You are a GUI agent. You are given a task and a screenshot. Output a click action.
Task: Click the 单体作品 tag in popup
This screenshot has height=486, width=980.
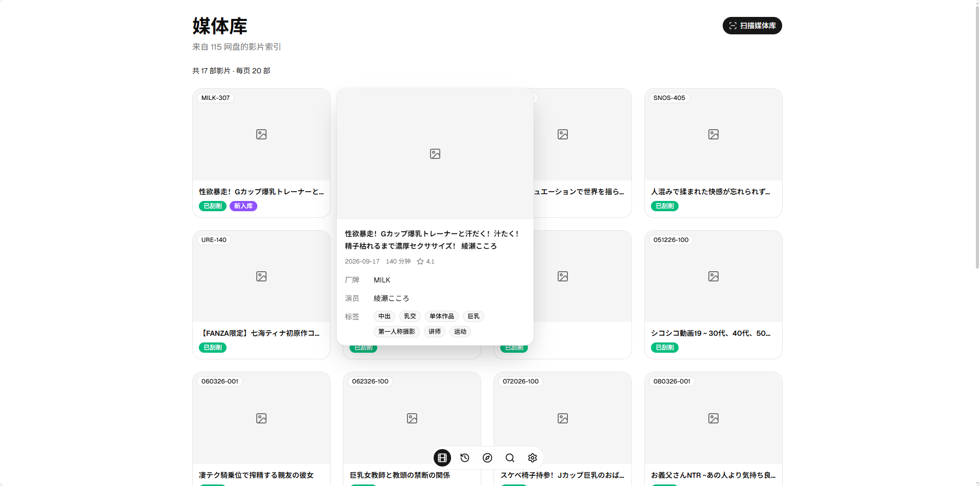coord(442,316)
